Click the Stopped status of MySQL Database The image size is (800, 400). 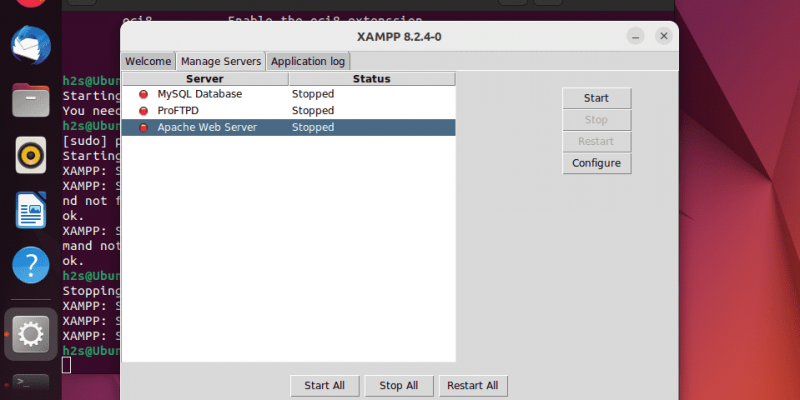[313, 94]
